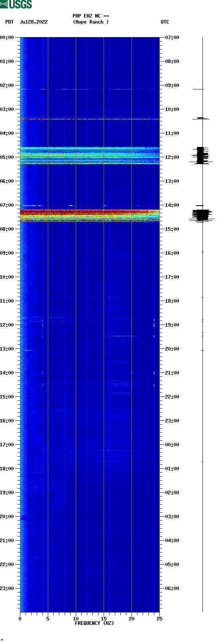Click the (Hope Ranch ) label
Screen dimensions: 220x644
click(91, 22)
